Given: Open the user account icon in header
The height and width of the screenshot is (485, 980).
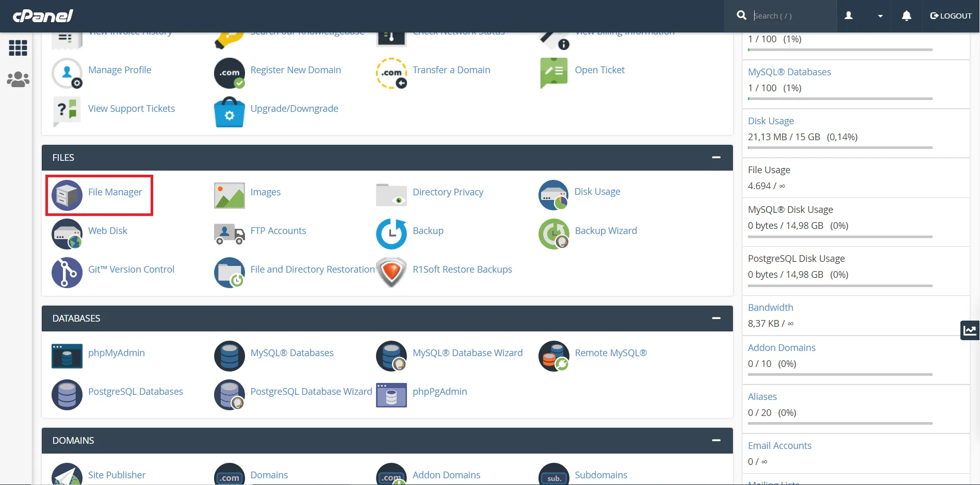Looking at the screenshot, I should click(x=848, y=16).
